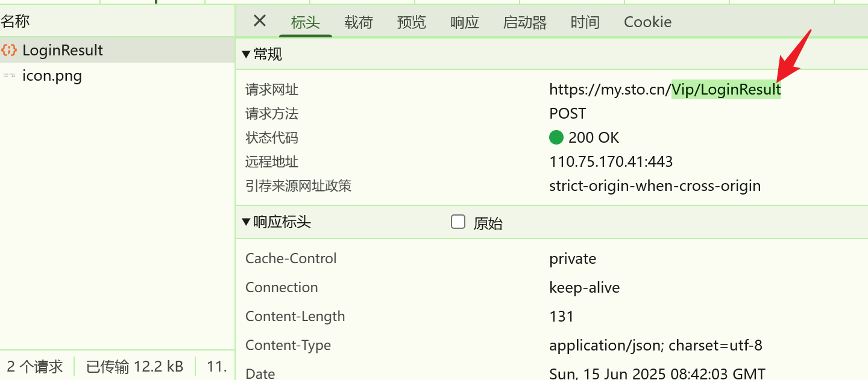868x380 pixels.
Task: Switch to the 预览 (Preview) tab
Action: pos(411,22)
